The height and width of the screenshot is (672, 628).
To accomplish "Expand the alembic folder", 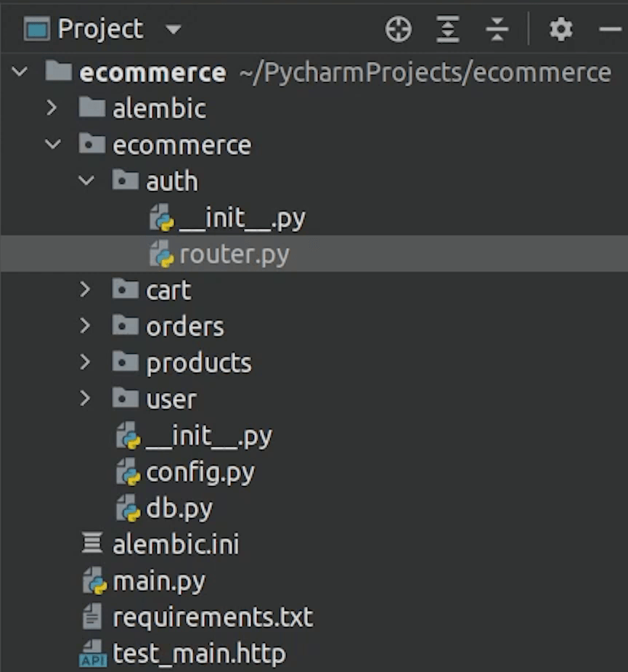I will 52,108.
